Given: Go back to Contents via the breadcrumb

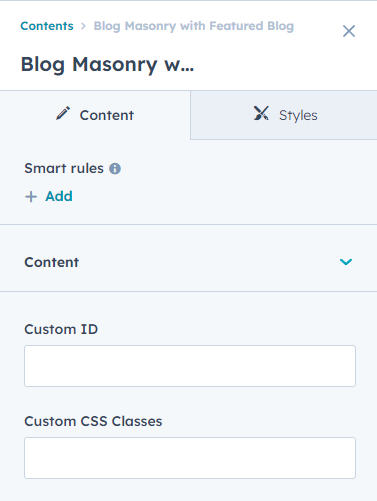Looking at the screenshot, I should tap(47, 26).
